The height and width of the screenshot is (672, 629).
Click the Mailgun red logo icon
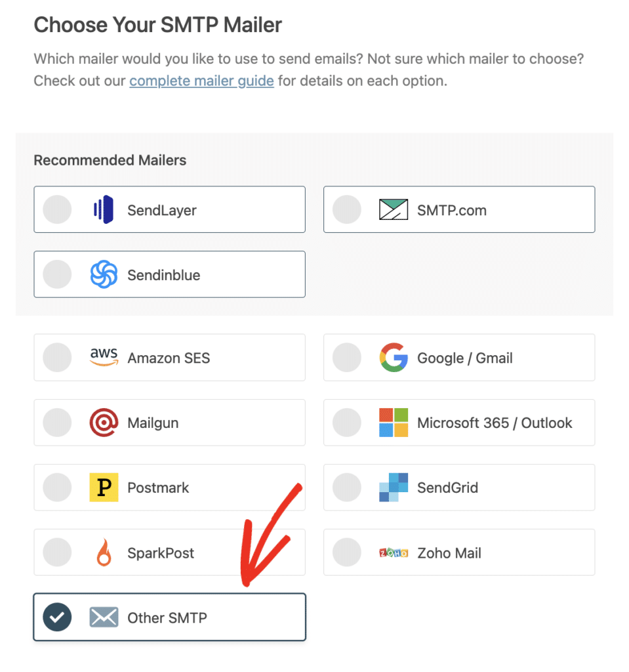(103, 423)
